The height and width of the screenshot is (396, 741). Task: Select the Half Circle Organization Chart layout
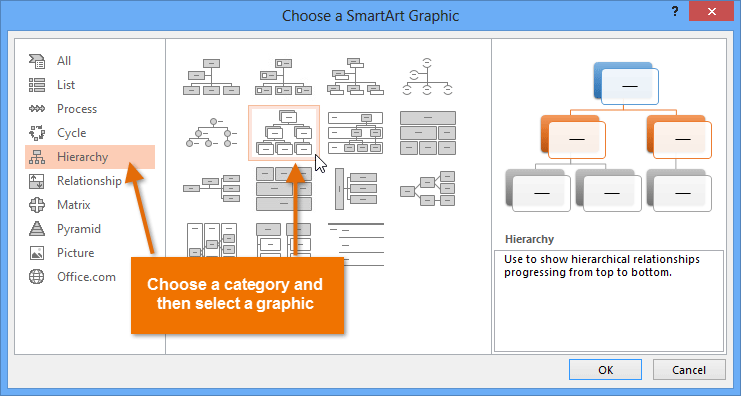click(x=428, y=77)
